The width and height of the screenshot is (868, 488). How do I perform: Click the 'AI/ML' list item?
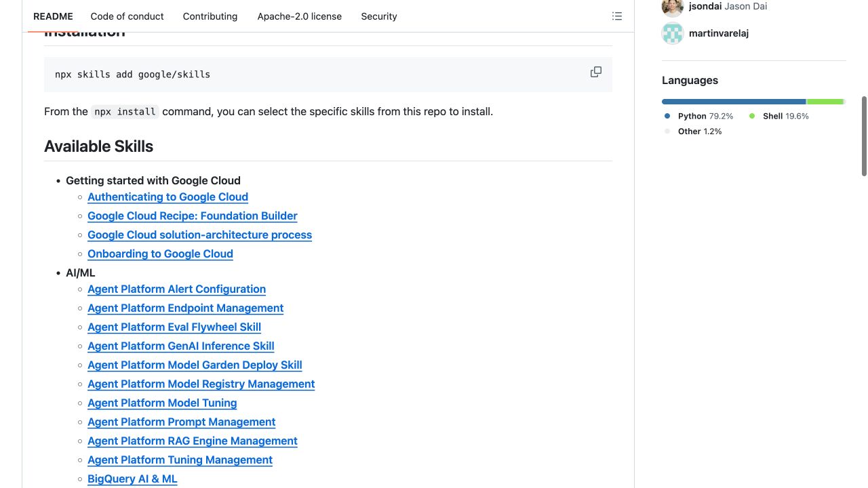[x=81, y=272]
